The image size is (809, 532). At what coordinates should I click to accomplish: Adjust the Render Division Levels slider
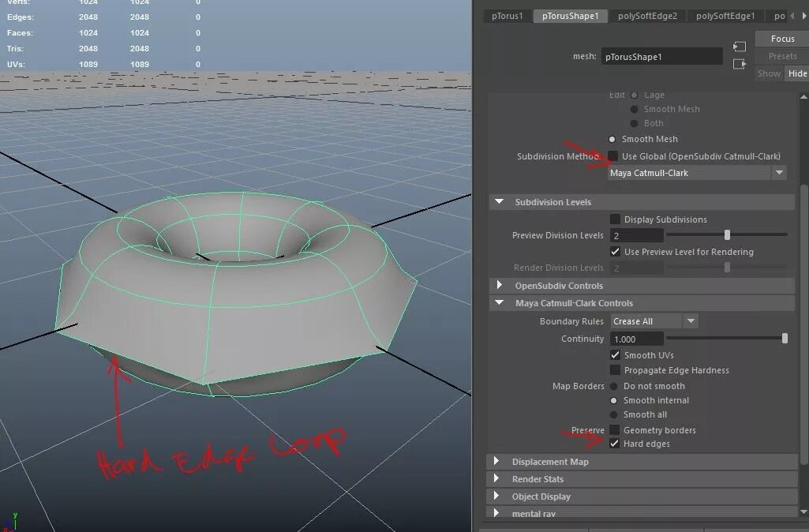pyautogui.click(x=727, y=268)
